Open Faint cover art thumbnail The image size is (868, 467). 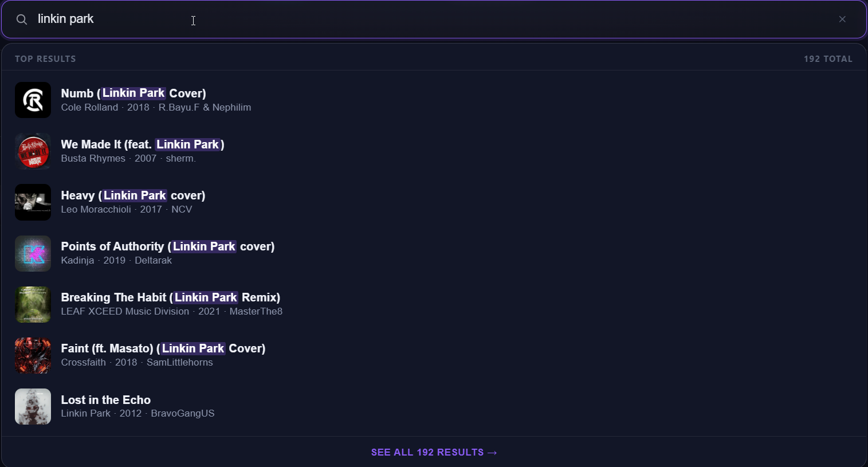pyautogui.click(x=33, y=355)
